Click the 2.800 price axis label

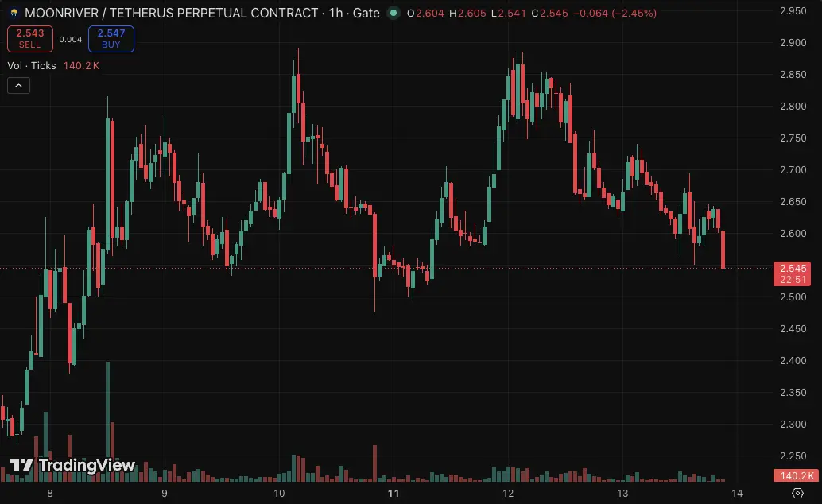793,106
